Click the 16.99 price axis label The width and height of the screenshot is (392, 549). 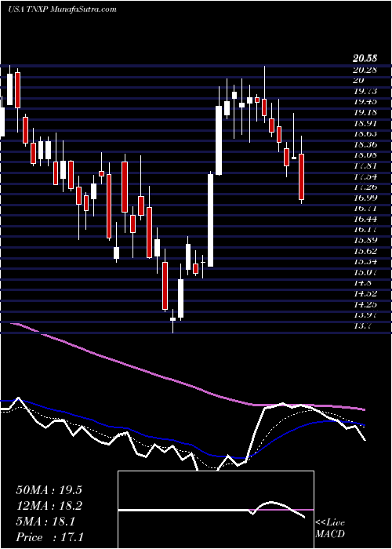(x=365, y=198)
